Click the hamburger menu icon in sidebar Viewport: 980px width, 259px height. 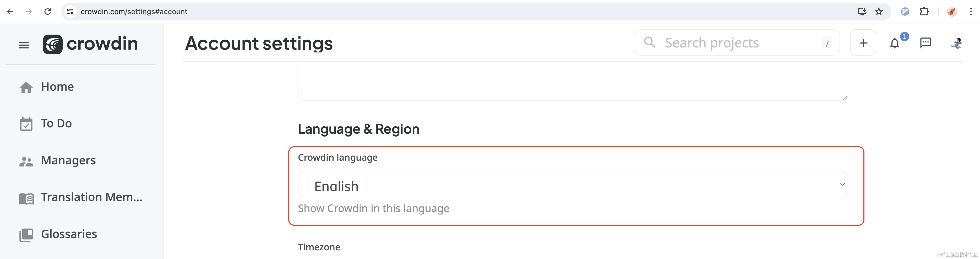(x=24, y=45)
